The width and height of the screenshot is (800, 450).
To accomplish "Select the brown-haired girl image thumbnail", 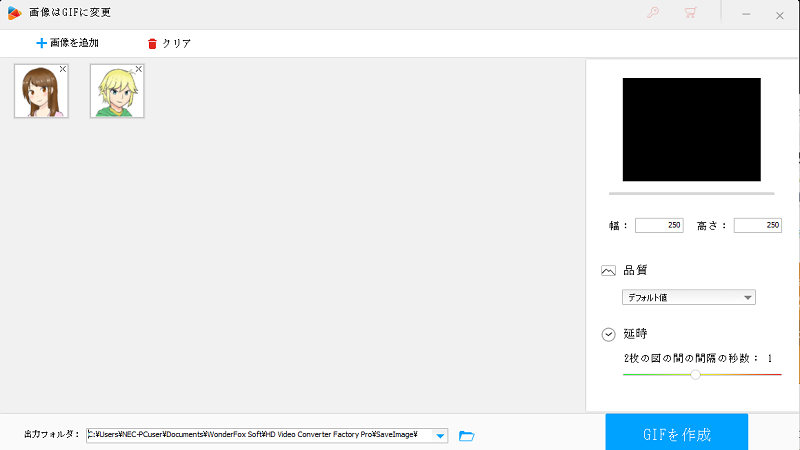I will (x=41, y=91).
